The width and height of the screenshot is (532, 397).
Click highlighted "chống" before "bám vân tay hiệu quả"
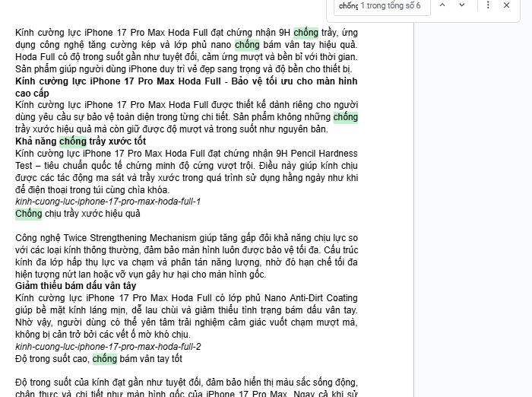point(247,45)
